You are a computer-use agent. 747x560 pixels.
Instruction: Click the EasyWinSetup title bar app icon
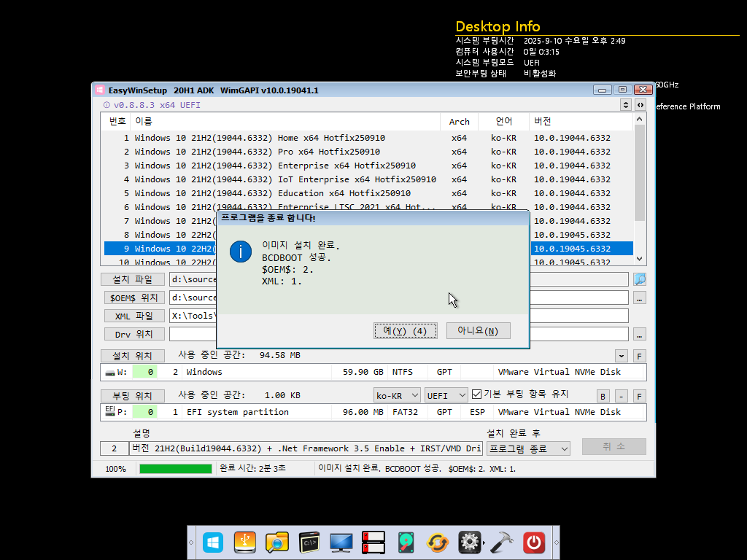(x=99, y=90)
